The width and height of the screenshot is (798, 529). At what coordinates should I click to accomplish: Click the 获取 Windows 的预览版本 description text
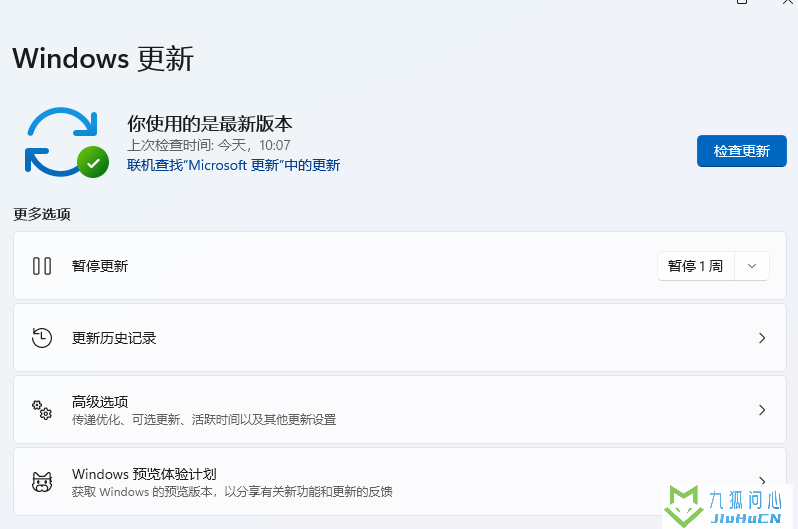click(x=232, y=492)
